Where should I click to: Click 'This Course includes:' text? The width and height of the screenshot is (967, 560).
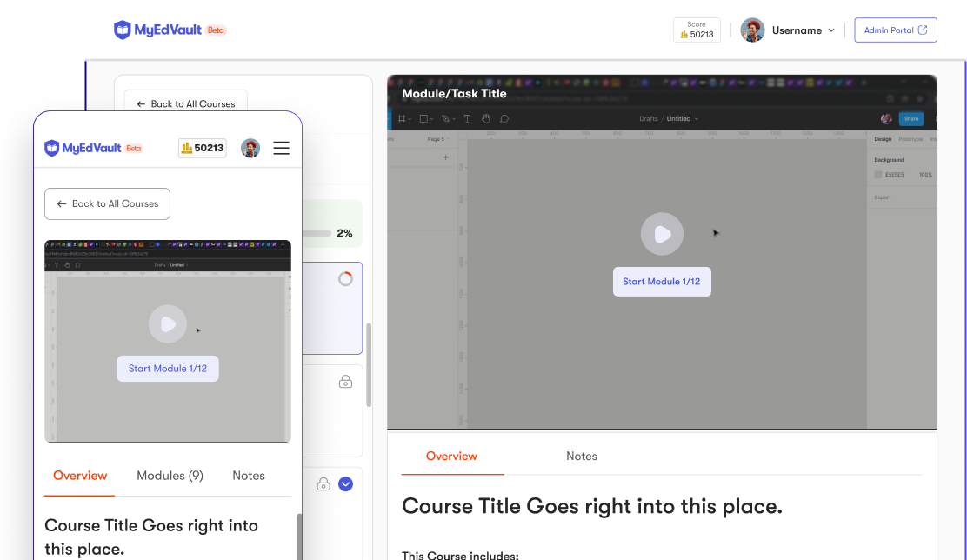460,555
